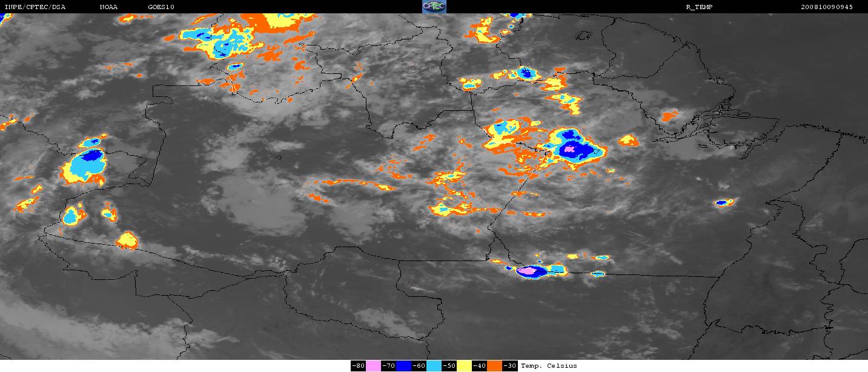Select the dark blue legend color swatch
This screenshot has height=372, width=868.
click(x=403, y=366)
